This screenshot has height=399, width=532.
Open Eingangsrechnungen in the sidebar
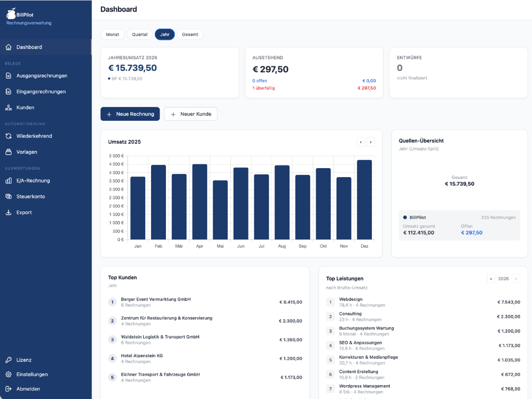[x=46, y=92]
